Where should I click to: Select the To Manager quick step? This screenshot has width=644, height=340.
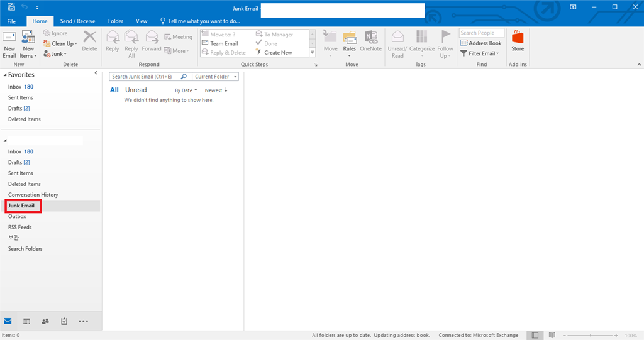[274, 35]
